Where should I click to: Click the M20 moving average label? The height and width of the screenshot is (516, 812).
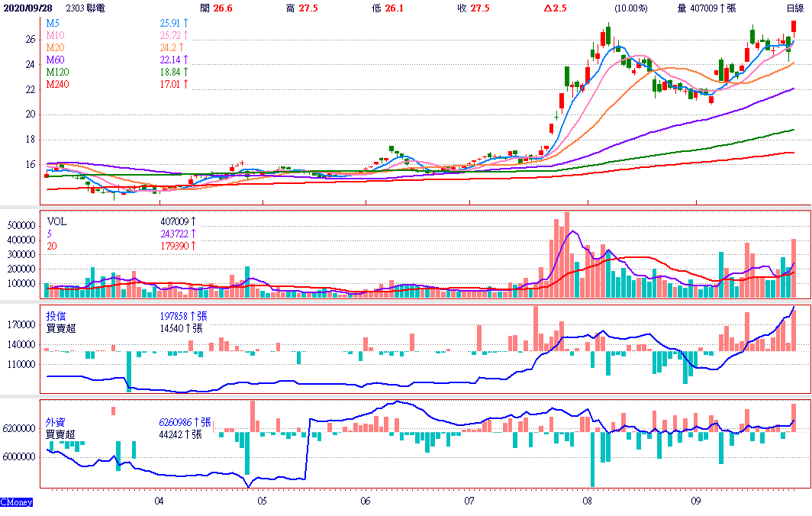click(x=54, y=47)
